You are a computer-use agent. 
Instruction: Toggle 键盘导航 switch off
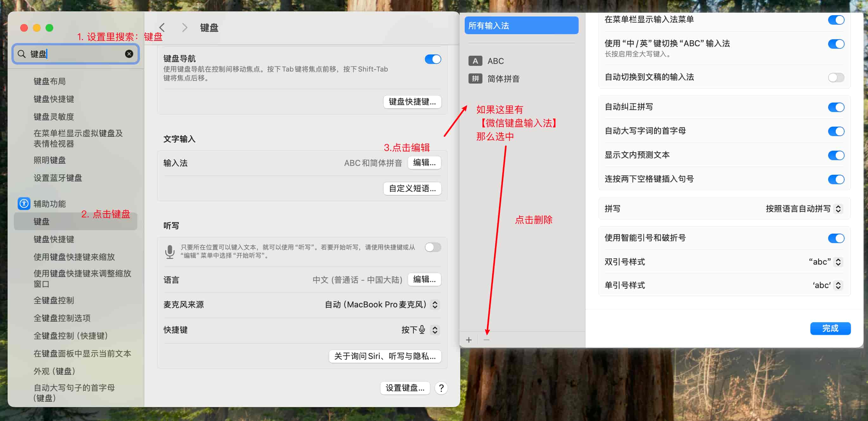(433, 59)
